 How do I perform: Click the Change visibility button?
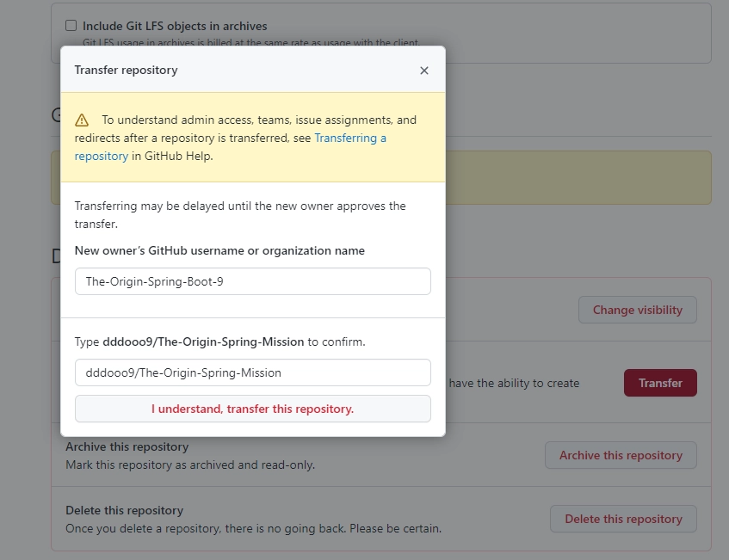(638, 310)
